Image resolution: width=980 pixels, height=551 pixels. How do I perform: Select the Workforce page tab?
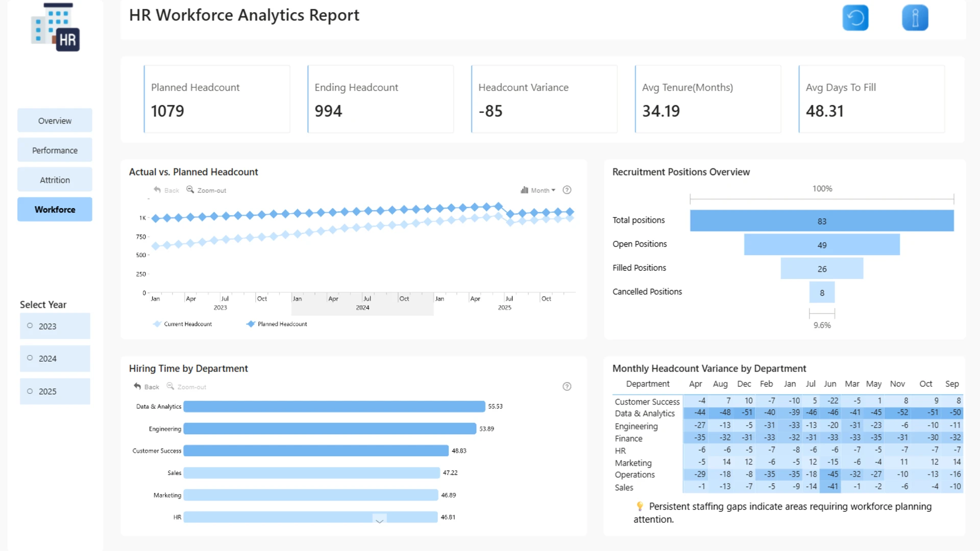pyautogui.click(x=55, y=209)
